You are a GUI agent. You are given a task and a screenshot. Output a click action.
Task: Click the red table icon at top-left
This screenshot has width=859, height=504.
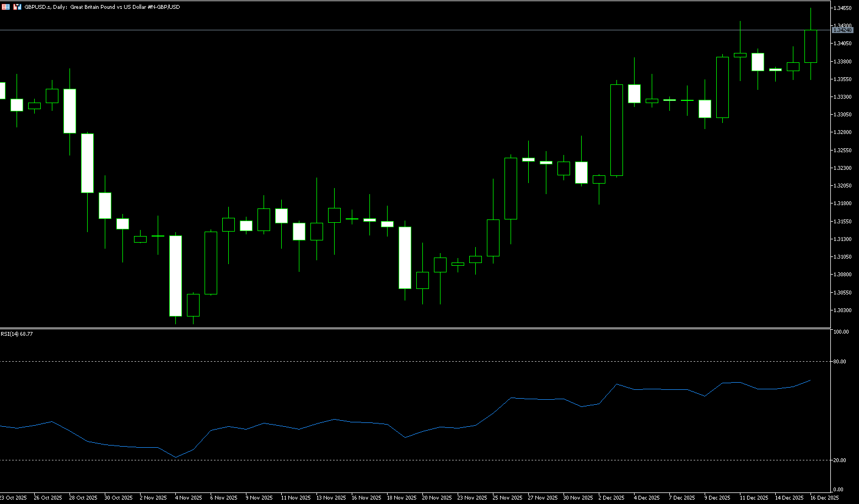[x=6, y=7]
